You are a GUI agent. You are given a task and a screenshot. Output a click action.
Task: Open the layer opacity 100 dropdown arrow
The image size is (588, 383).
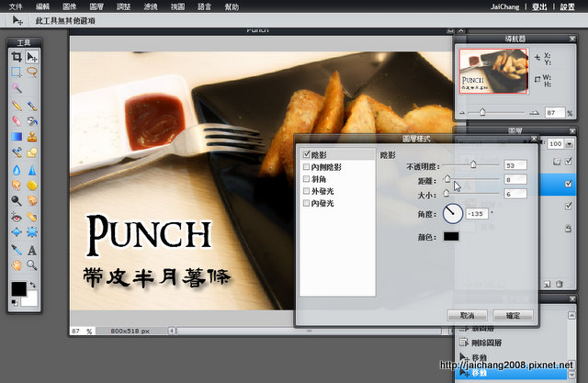(570, 144)
